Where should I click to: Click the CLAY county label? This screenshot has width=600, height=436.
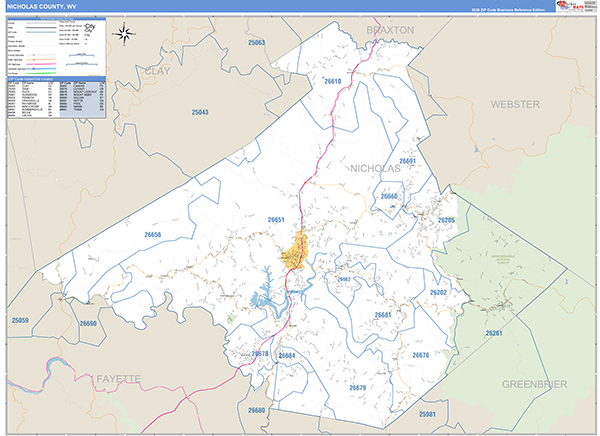[157, 71]
